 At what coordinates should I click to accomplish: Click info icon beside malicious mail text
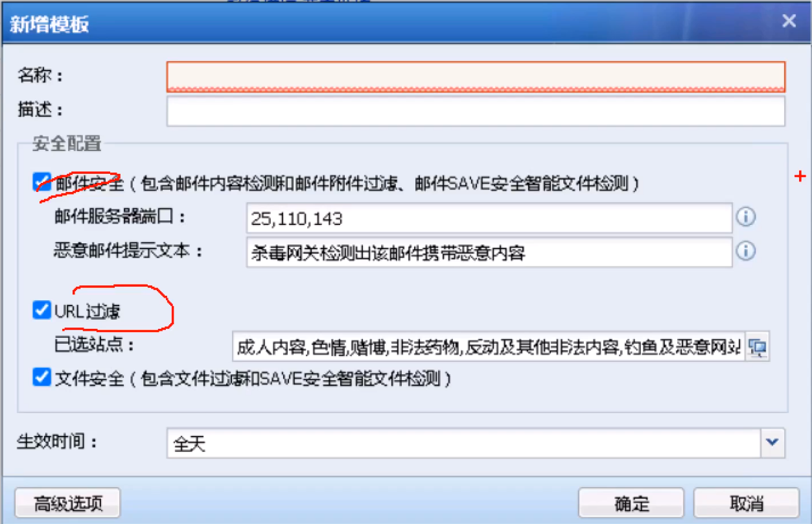coord(747,251)
